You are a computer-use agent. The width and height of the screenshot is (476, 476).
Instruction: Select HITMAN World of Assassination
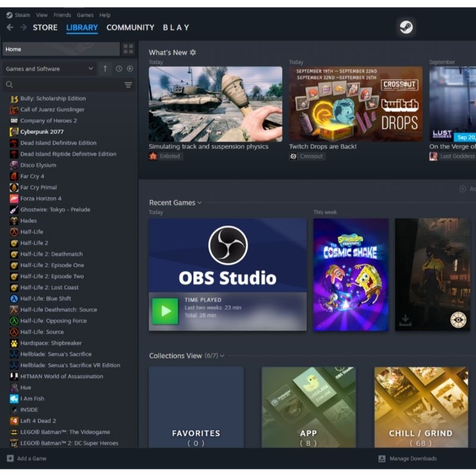[62, 377]
